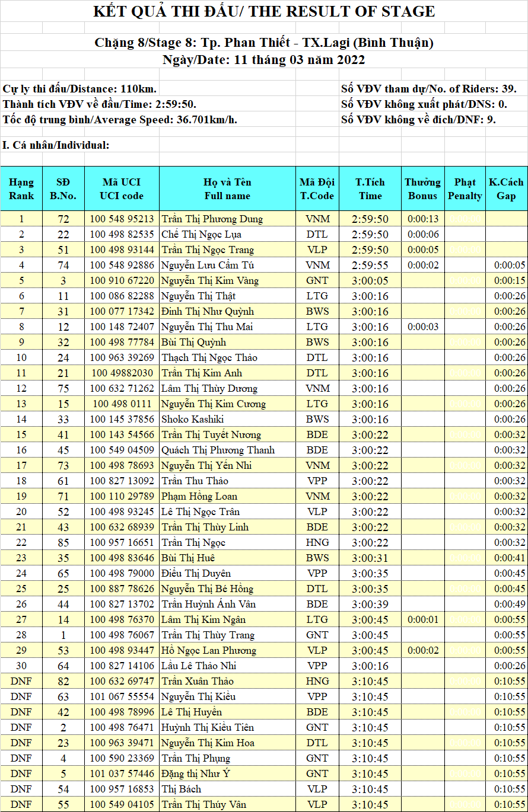The image size is (528, 812).
Task: Select the 0:00:13 bonus cell
Action: coord(423,219)
